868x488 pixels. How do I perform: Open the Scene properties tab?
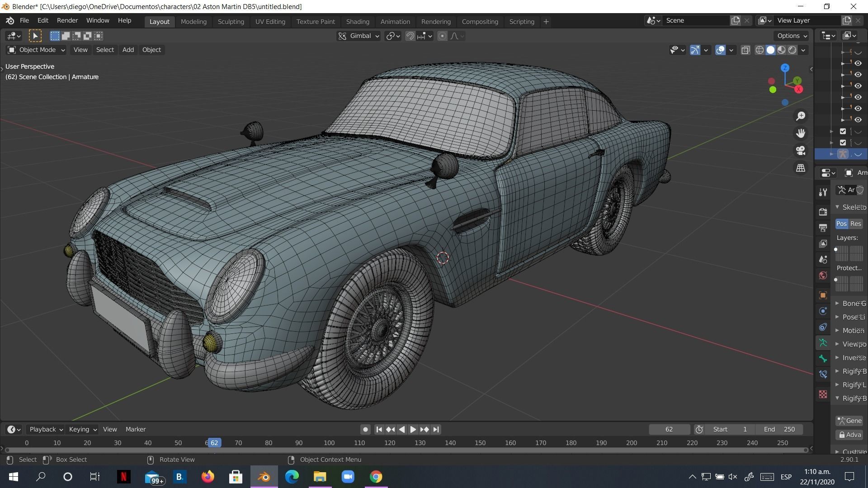click(x=823, y=259)
